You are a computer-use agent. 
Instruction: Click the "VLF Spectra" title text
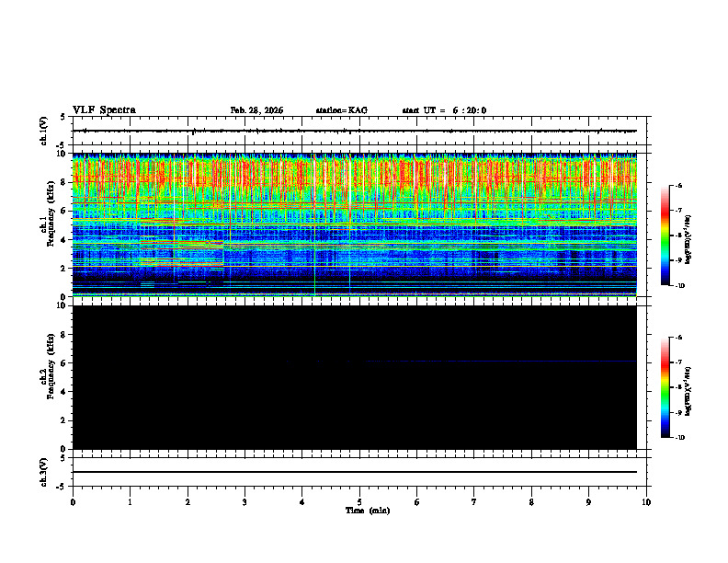click(104, 110)
